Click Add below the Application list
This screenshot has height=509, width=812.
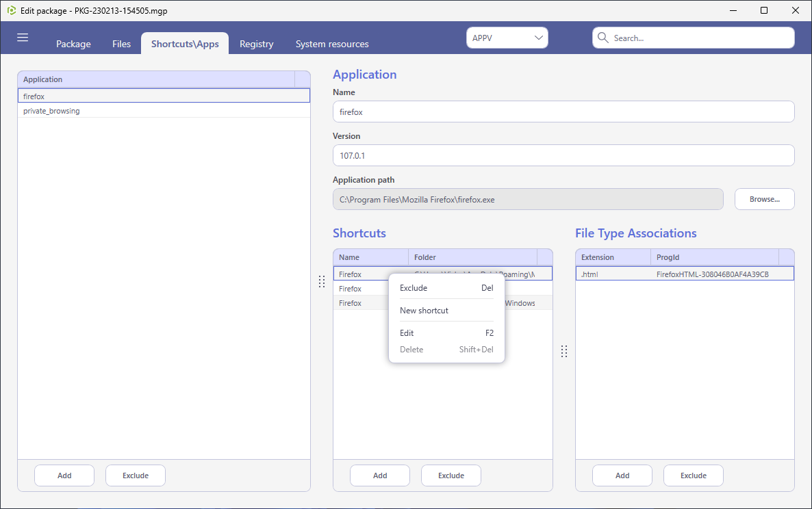click(64, 475)
